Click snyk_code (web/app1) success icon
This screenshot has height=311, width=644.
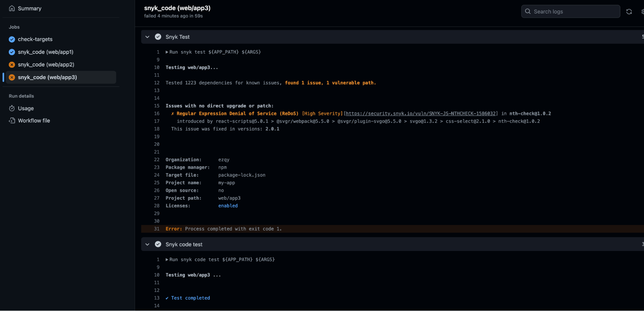click(12, 52)
